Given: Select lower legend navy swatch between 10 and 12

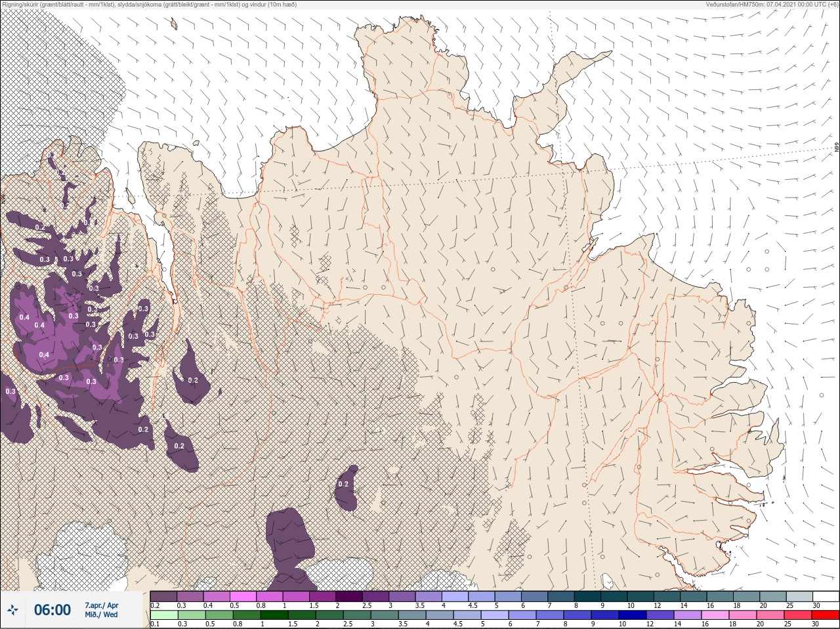Looking at the screenshot, I should click(633, 616).
